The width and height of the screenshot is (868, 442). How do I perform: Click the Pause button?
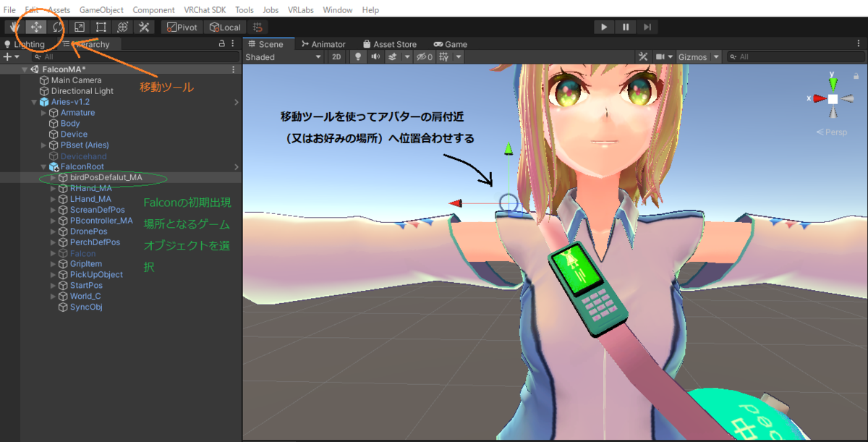(x=625, y=27)
